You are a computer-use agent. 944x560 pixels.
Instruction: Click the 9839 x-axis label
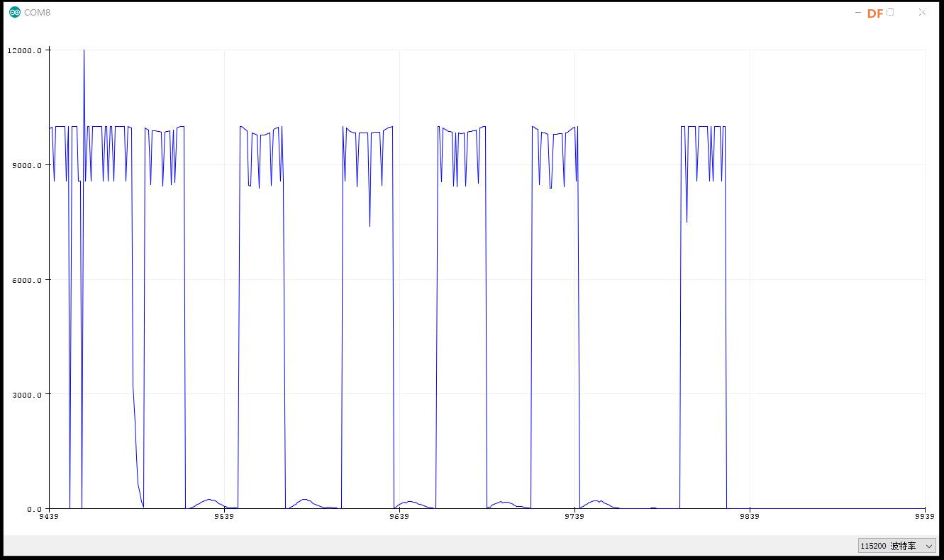[x=750, y=516]
